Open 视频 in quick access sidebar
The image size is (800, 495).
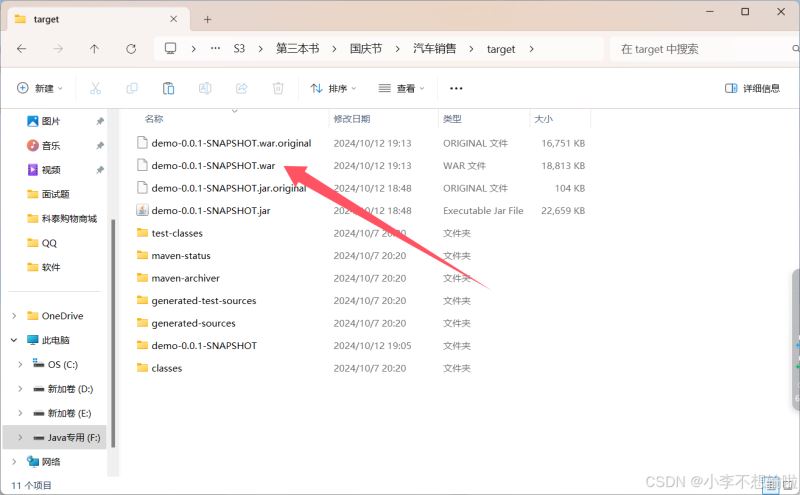(x=51, y=169)
